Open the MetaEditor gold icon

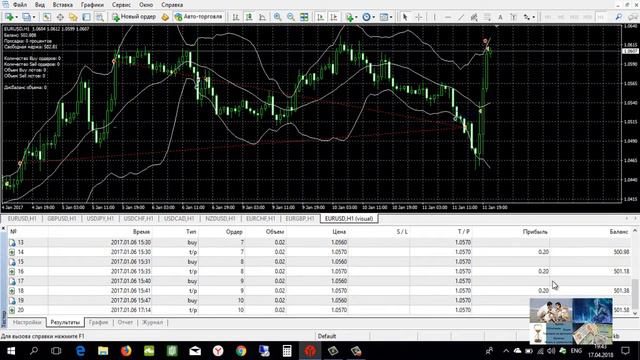click(165, 17)
